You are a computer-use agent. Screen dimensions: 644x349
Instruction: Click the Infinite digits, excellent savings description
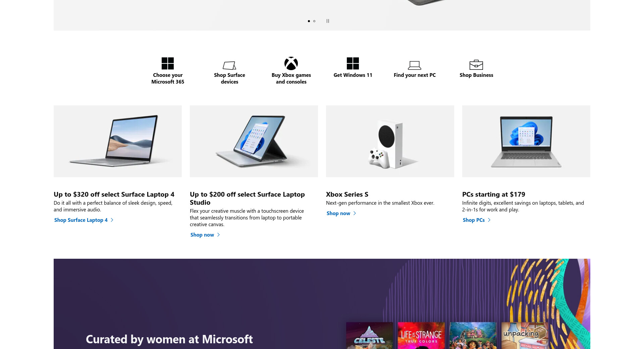pos(523,206)
